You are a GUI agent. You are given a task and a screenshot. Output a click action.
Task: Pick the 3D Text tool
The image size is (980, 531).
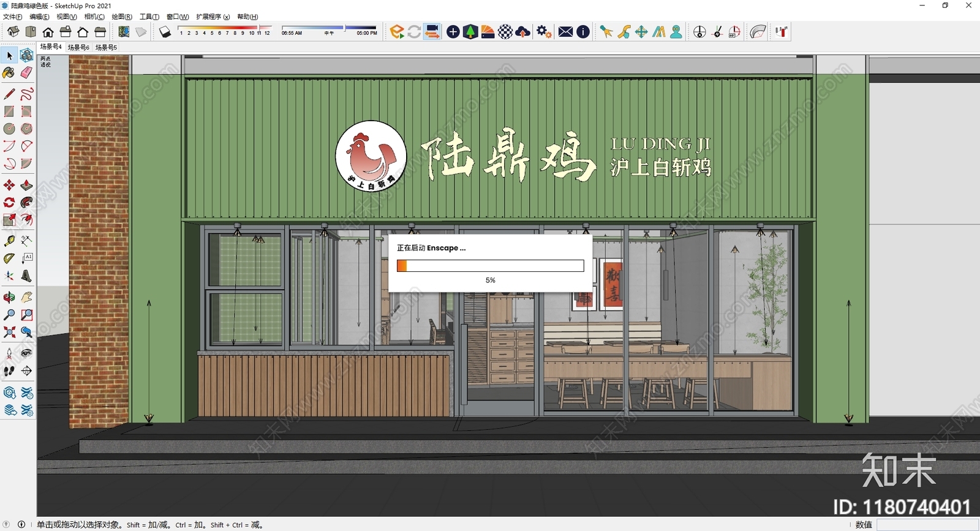pyautogui.click(x=26, y=276)
